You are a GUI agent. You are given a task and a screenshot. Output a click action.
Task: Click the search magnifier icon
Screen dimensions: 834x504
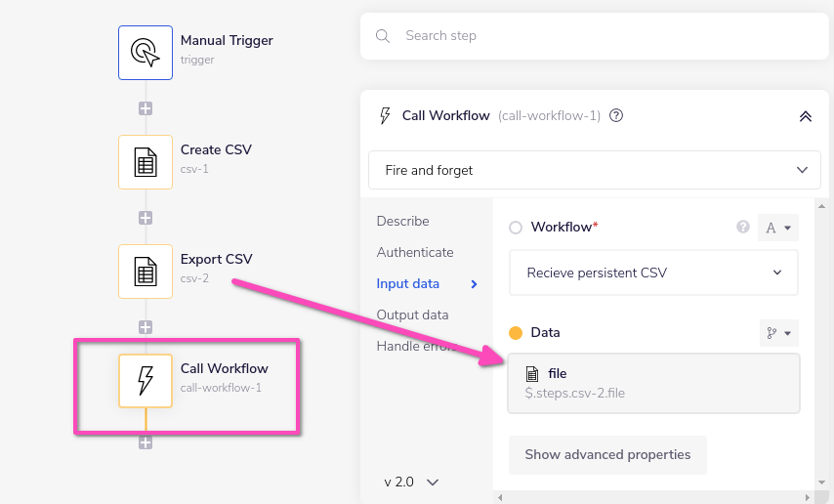coord(383,36)
